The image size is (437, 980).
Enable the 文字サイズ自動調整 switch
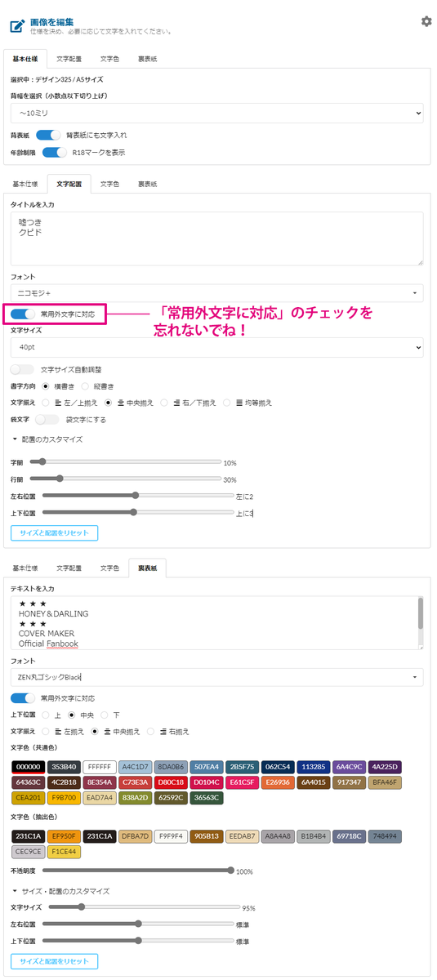[23, 369]
